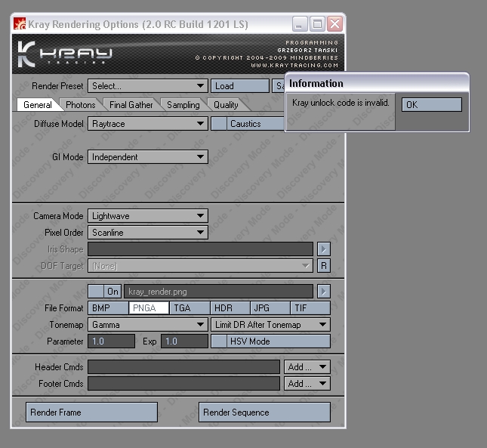Click the browse arrow beside kray_render.png
The width and height of the screenshot is (487, 448).
[323, 292]
